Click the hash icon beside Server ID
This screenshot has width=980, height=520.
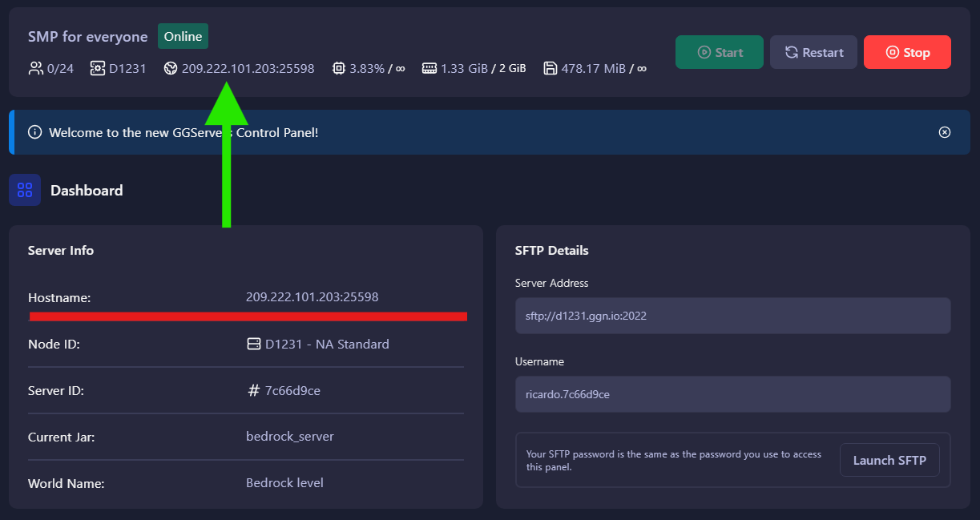[253, 390]
